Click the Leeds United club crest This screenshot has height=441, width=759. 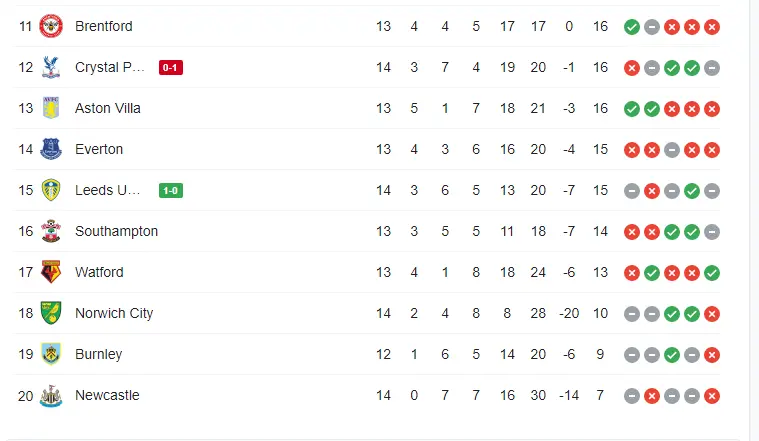coord(50,191)
